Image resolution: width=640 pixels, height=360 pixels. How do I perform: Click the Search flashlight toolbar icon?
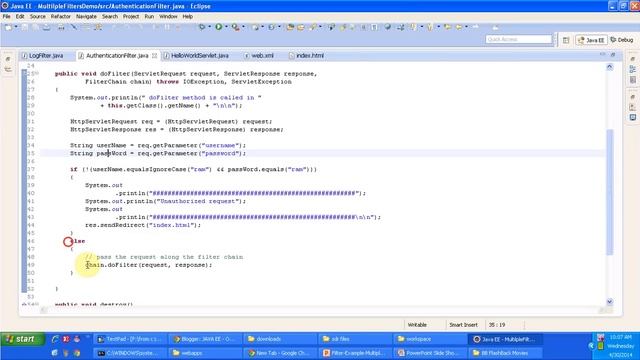tap(313, 27)
